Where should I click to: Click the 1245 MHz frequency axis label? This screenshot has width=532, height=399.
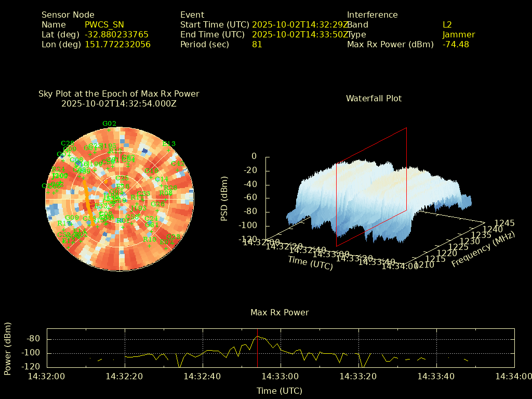(x=504, y=223)
